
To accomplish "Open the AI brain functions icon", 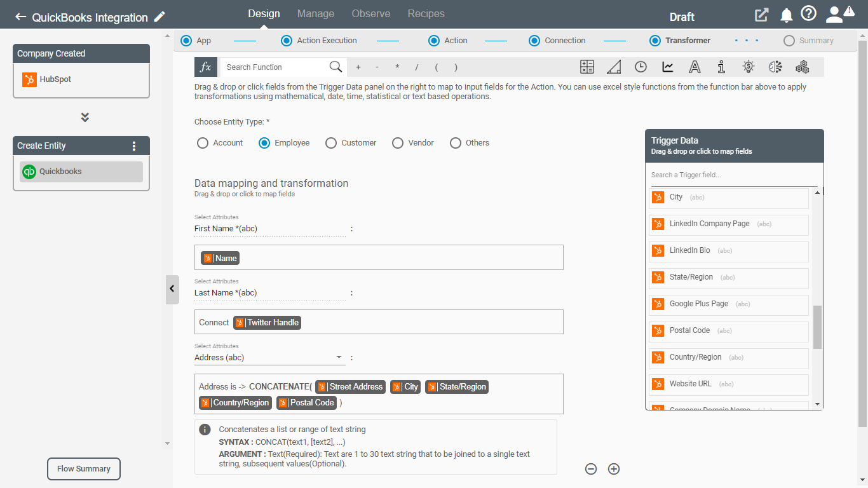I will [775, 67].
